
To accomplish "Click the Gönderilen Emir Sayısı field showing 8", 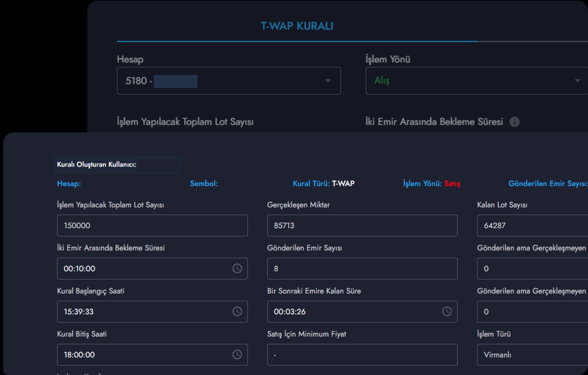I will pos(362,268).
